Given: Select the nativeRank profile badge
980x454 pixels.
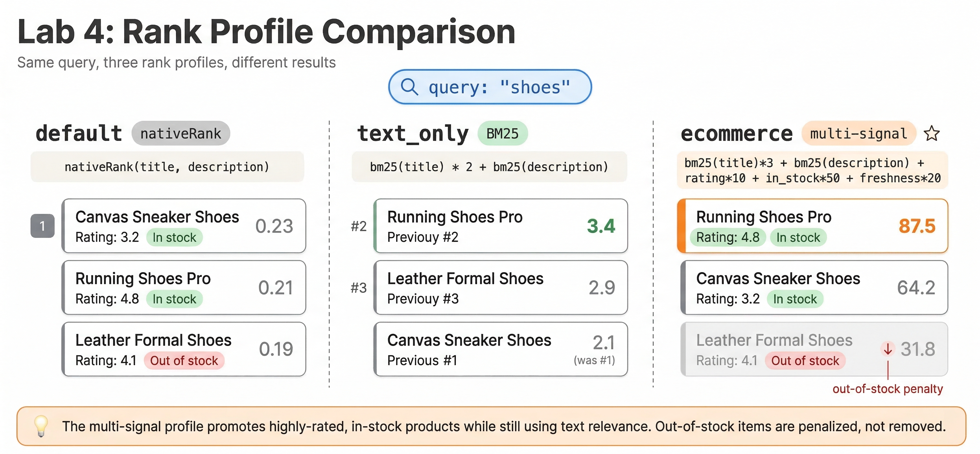Looking at the screenshot, I should coord(181,133).
